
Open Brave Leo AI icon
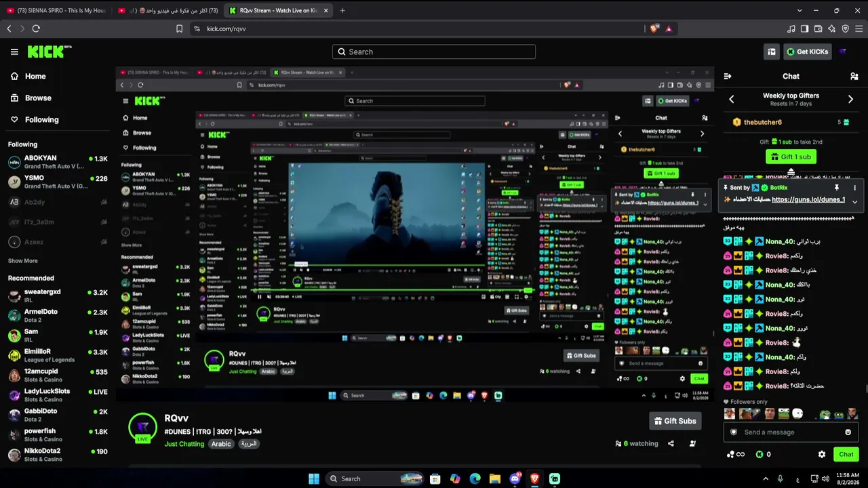click(x=831, y=28)
